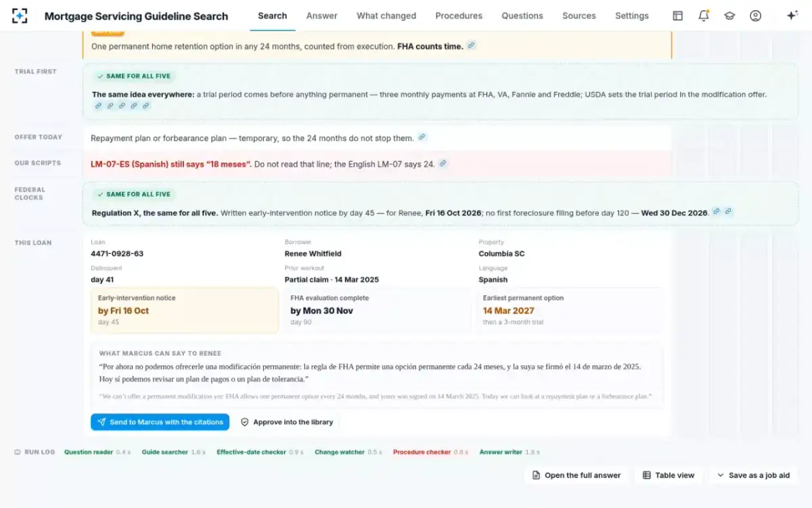Image resolution: width=812 pixels, height=508 pixels.
Task: Click 'LM-07-ES (Spanish) still says' warning text
Action: [171, 164]
